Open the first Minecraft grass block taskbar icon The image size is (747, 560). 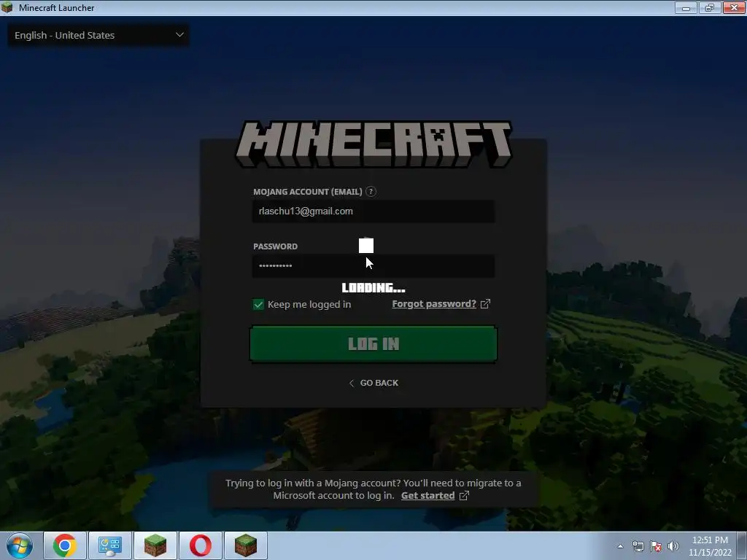point(155,545)
